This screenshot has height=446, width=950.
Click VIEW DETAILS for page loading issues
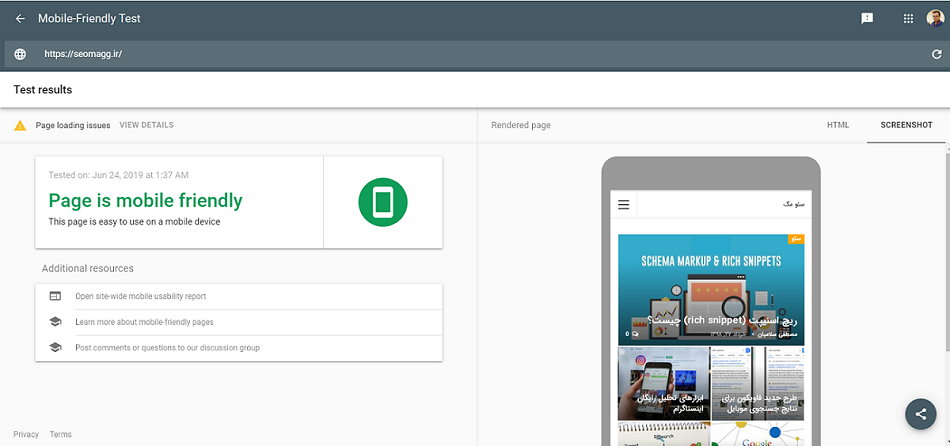[146, 126]
